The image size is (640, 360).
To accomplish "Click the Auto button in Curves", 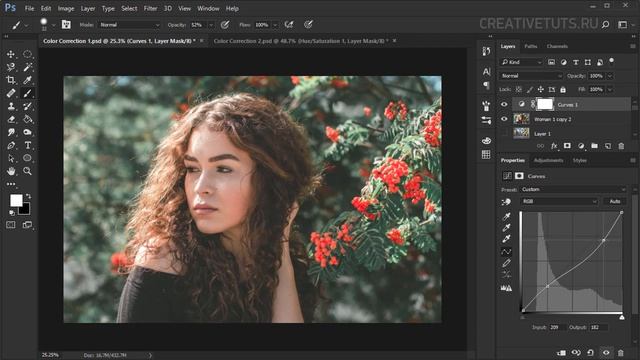I will [615, 201].
